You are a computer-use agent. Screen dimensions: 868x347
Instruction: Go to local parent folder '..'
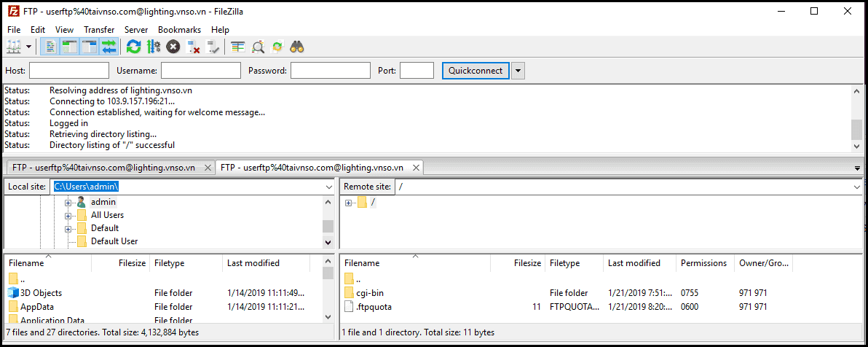coord(17,278)
